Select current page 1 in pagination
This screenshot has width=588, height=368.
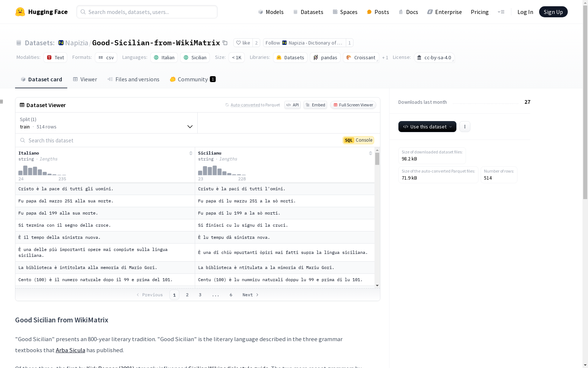click(x=174, y=295)
